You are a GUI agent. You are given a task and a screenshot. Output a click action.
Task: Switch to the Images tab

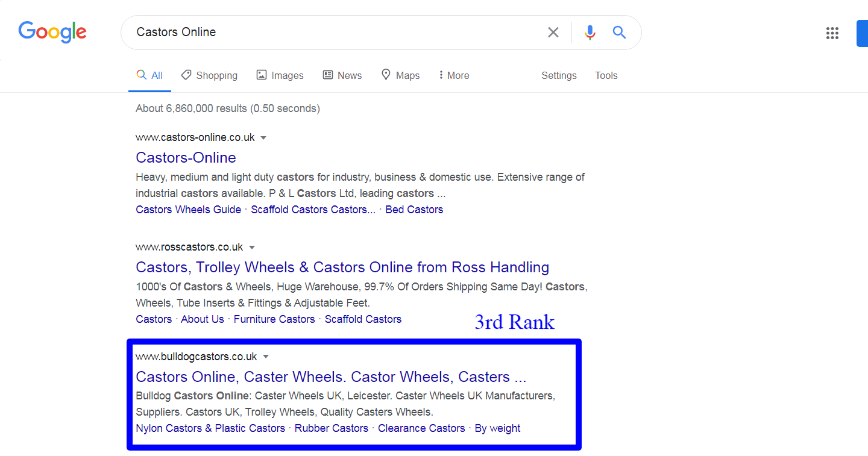pyautogui.click(x=280, y=75)
